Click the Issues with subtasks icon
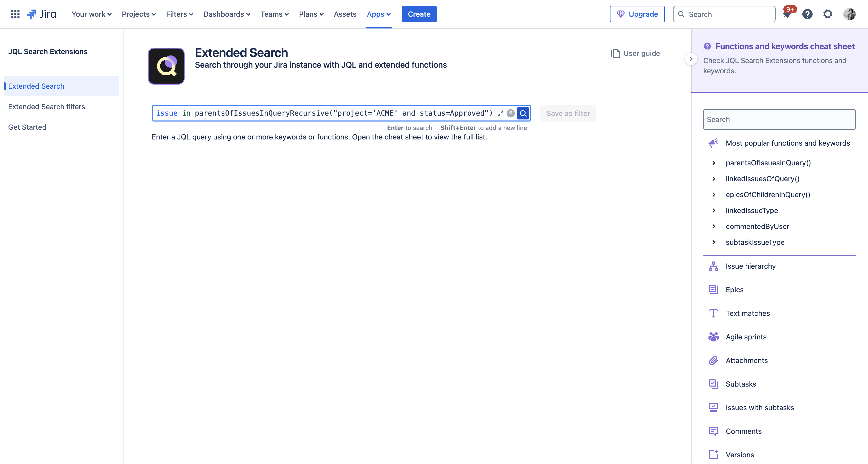 click(713, 407)
